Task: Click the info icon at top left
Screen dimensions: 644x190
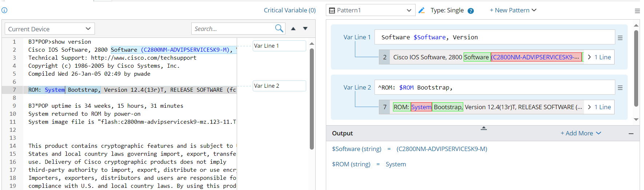Action: coord(4,10)
